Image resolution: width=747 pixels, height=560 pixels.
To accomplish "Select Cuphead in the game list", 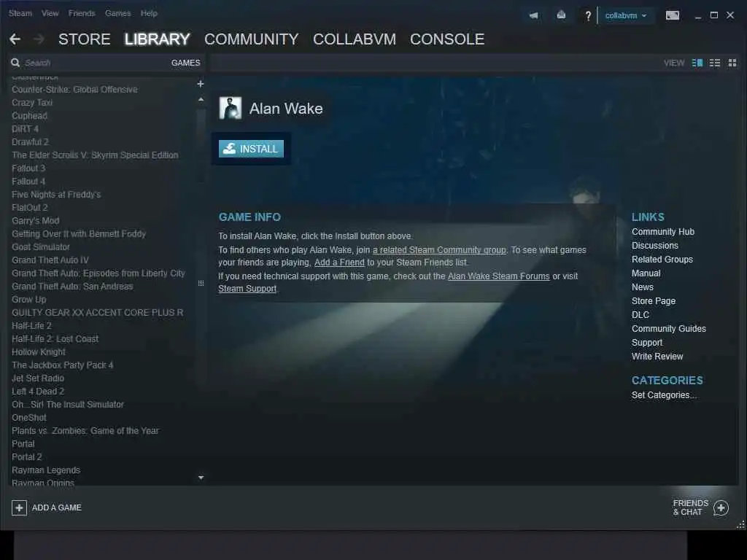I will tap(29, 116).
